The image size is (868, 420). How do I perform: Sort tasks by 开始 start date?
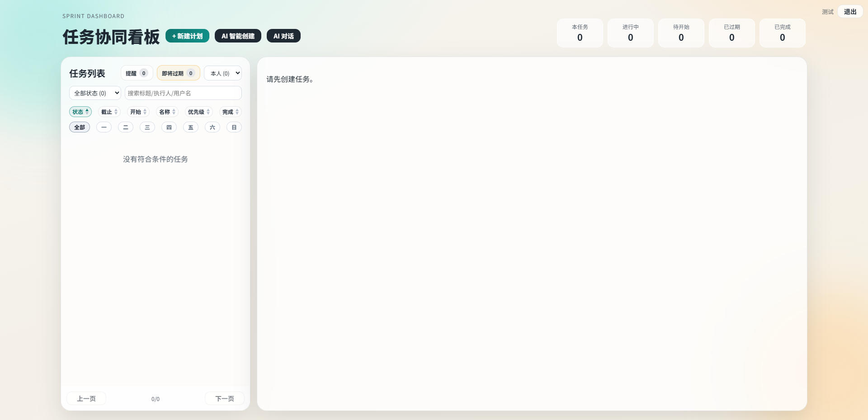(138, 112)
